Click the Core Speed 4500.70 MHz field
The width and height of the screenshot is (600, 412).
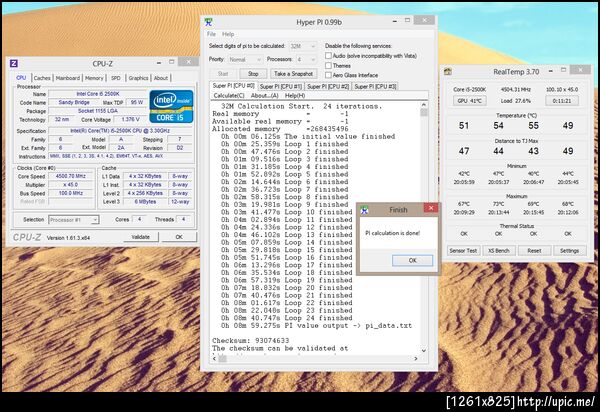71,176
